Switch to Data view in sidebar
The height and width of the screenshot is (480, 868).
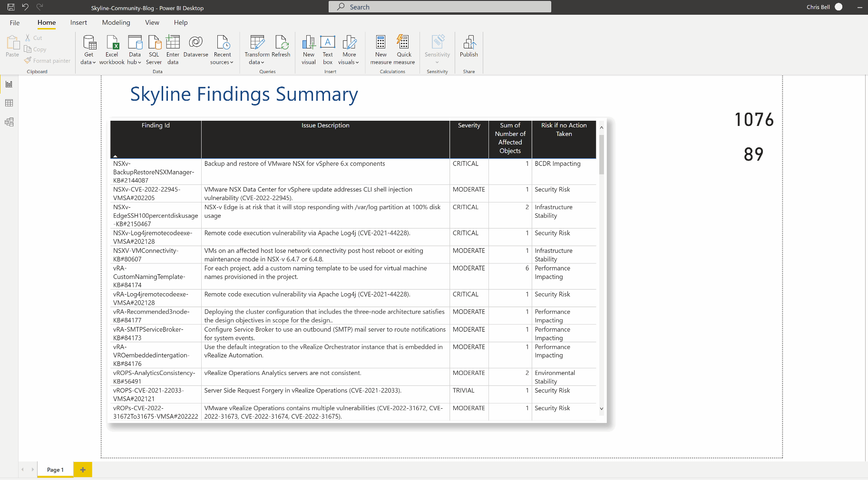(x=9, y=103)
